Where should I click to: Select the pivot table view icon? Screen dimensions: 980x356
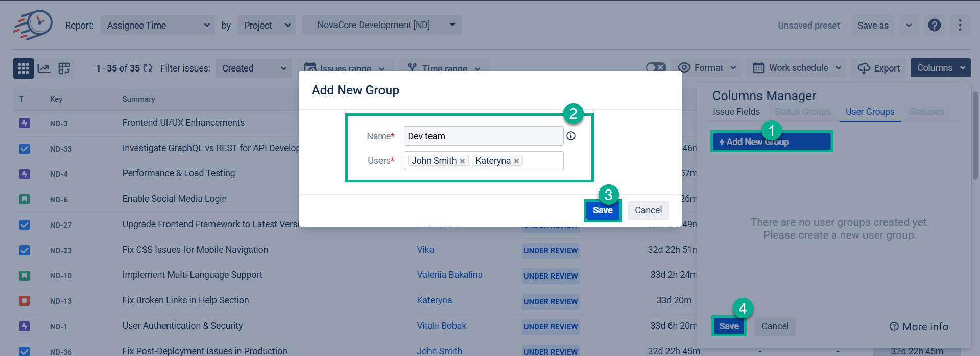pos(64,68)
